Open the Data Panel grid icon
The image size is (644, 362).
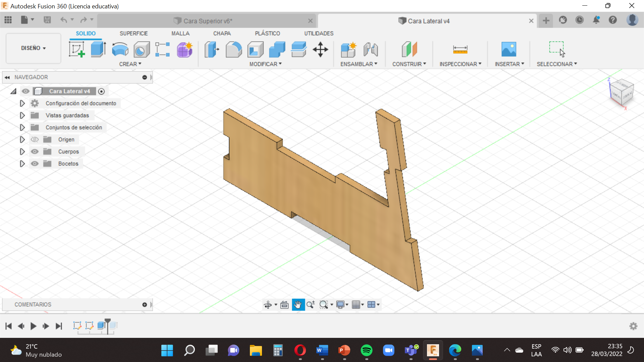(x=8, y=20)
